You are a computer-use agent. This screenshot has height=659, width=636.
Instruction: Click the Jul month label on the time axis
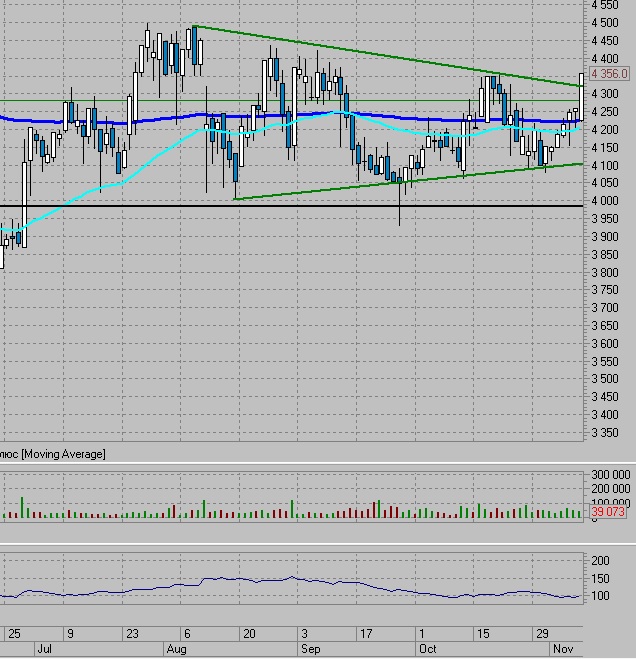[x=44, y=649]
